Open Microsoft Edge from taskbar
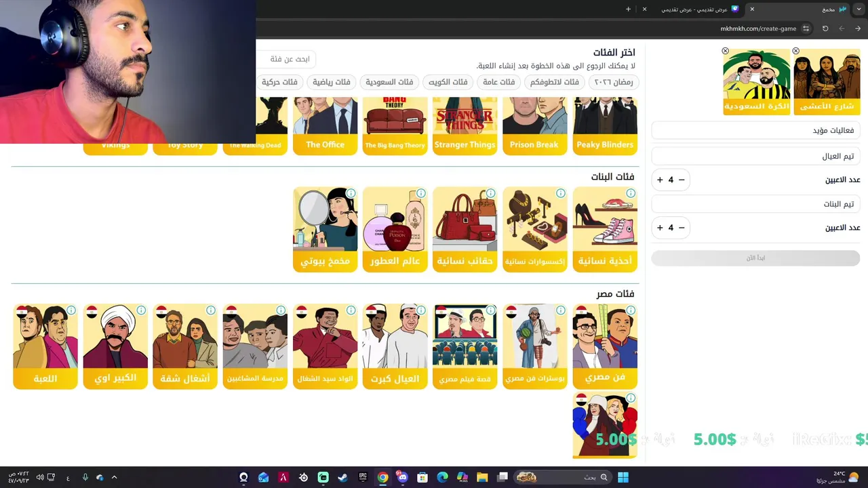868x488 pixels. (442, 477)
